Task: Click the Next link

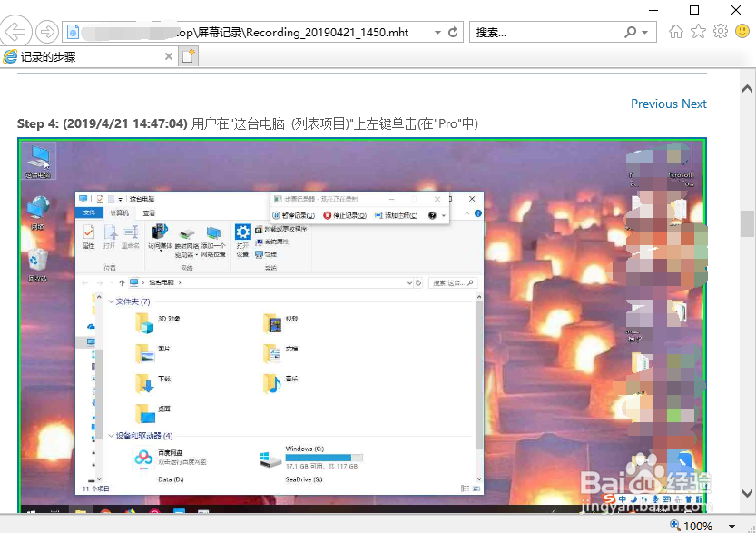Action: tap(694, 104)
